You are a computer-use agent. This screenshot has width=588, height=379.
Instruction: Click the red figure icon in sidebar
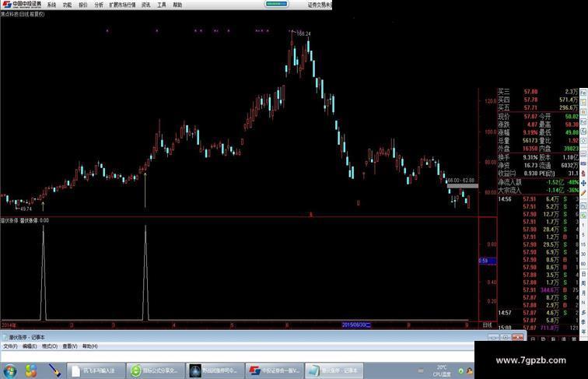coord(583,173)
